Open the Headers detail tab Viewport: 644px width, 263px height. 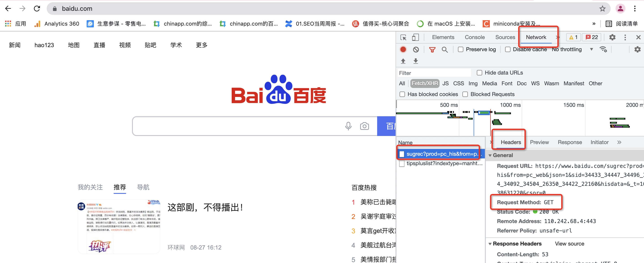[x=511, y=142]
